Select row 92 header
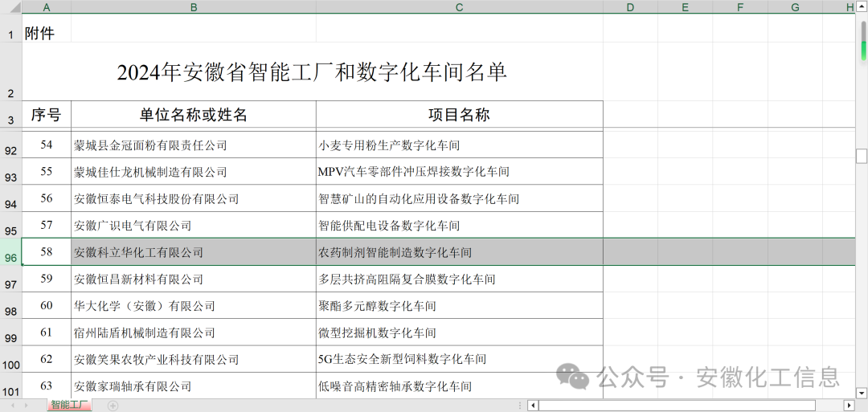The height and width of the screenshot is (412, 868). click(x=11, y=145)
